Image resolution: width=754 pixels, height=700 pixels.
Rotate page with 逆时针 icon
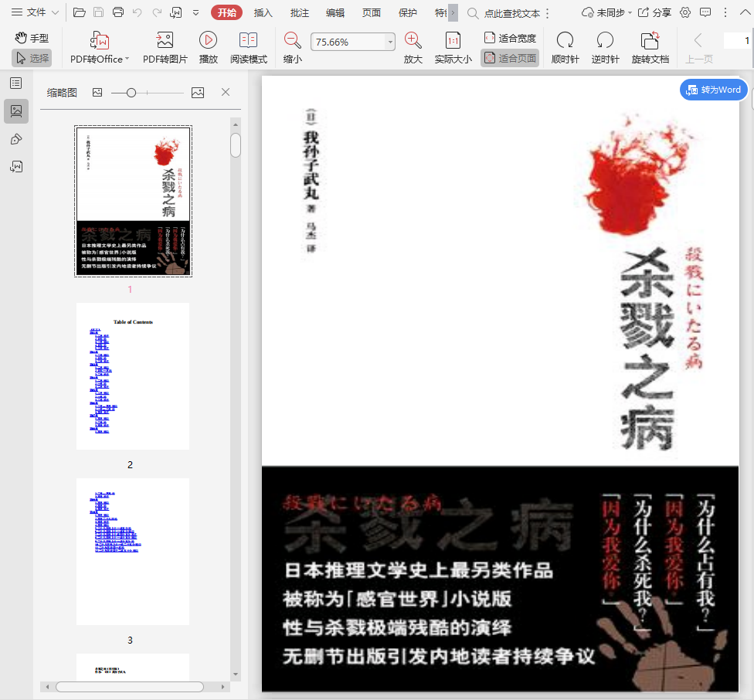pyautogui.click(x=605, y=41)
